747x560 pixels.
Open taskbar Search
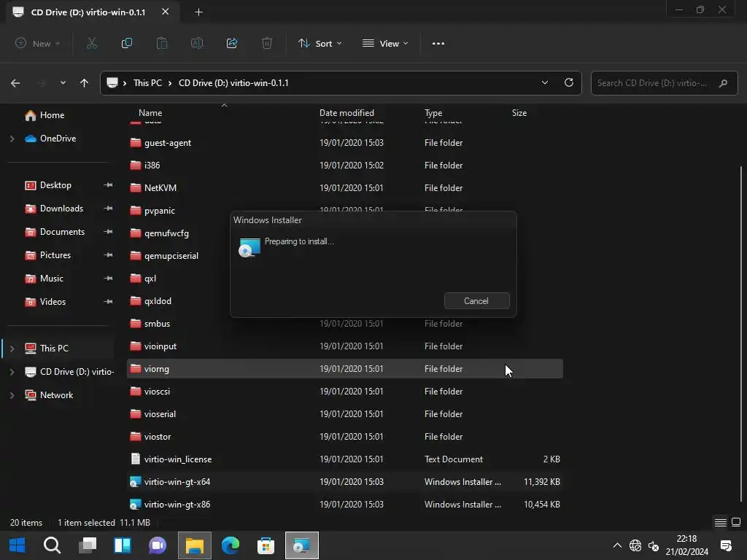(x=52, y=545)
